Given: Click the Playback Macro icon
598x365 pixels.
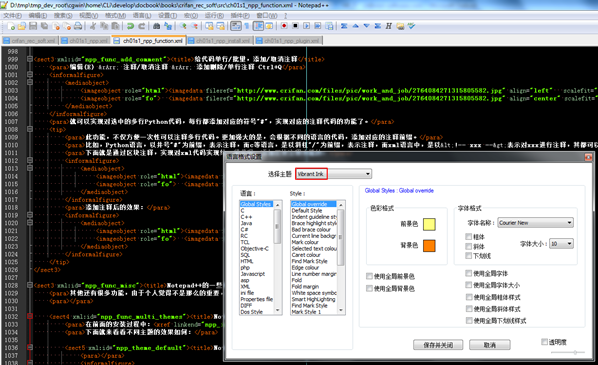Looking at the screenshot, I should point(306,26).
